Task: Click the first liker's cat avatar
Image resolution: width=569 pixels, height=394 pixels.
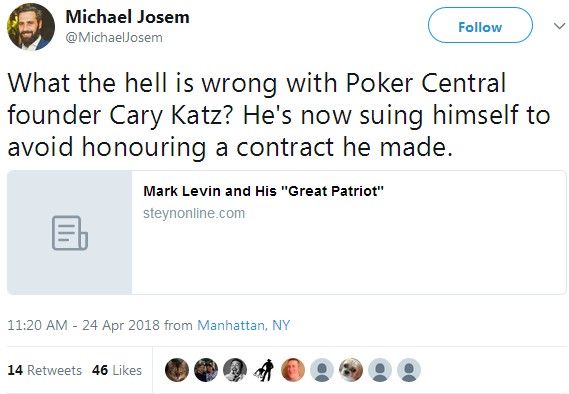Action: [177, 370]
